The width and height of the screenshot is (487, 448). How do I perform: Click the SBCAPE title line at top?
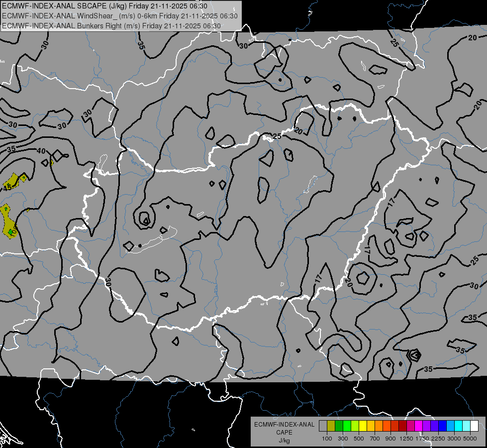point(104,6)
